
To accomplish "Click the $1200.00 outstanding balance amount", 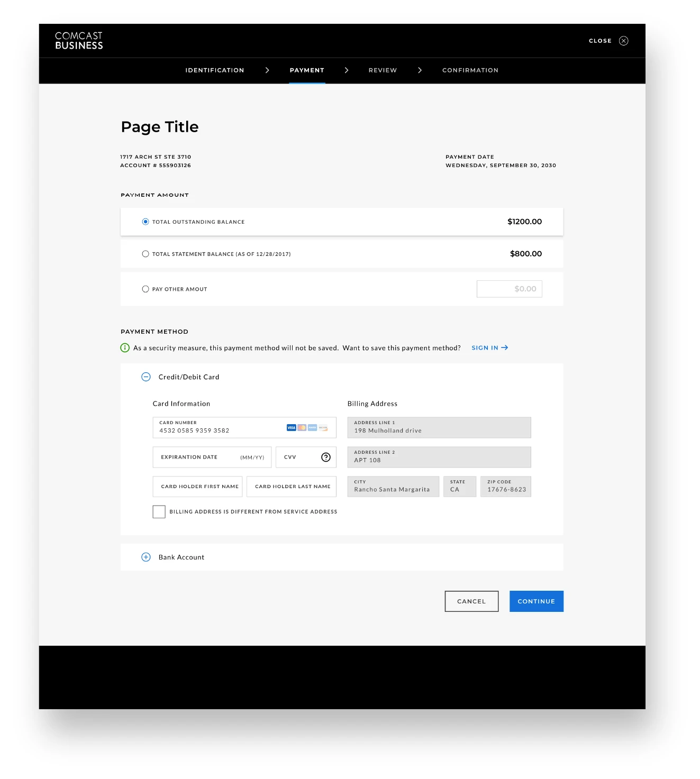I will (524, 222).
